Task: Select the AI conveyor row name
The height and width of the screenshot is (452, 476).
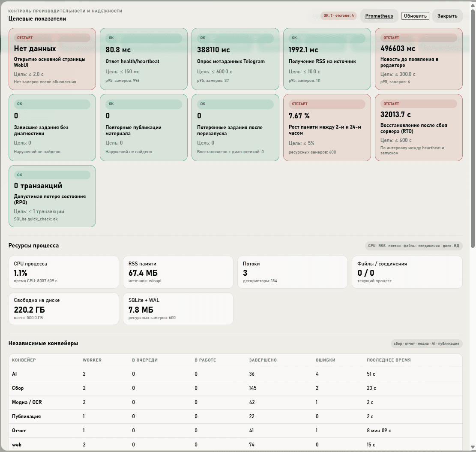Action: pos(14,374)
